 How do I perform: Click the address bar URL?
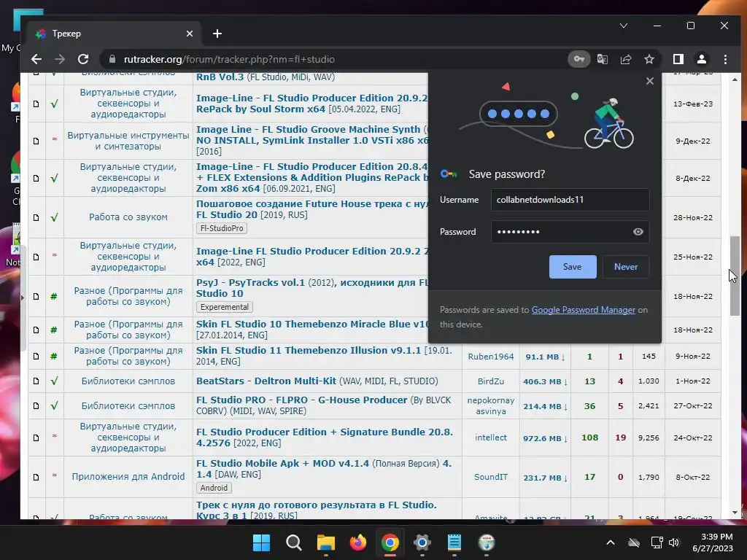229,59
